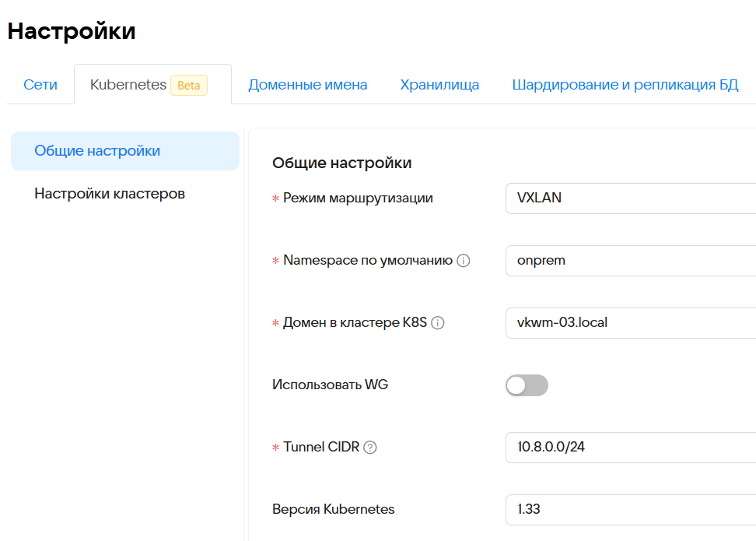
Task: Open Настройки кластеров in sidebar
Action: click(x=110, y=194)
